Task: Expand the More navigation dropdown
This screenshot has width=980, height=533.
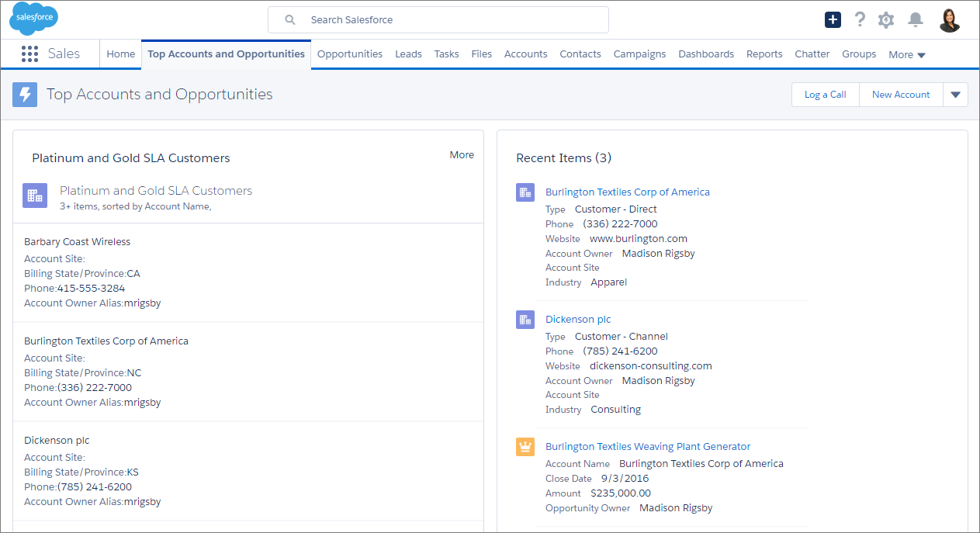Action: click(x=907, y=54)
